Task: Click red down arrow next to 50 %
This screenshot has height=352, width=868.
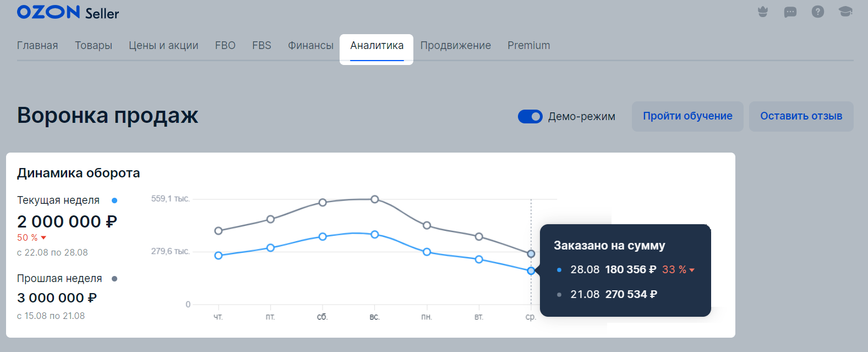Action: click(43, 238)
